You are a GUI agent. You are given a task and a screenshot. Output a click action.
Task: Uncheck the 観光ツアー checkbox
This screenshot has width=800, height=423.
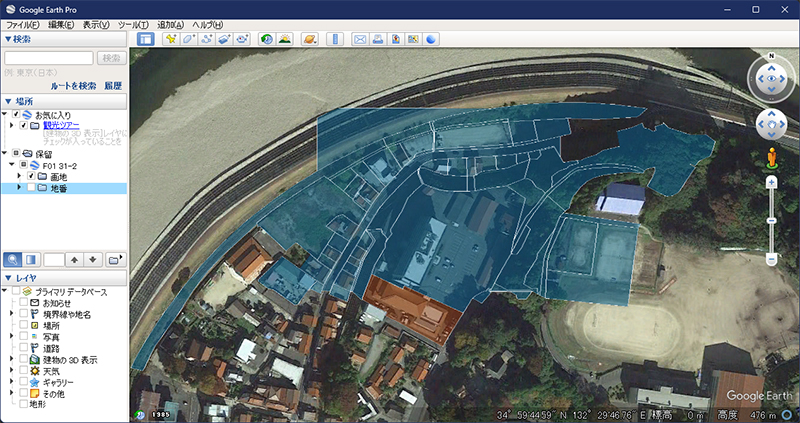(23, 126)
